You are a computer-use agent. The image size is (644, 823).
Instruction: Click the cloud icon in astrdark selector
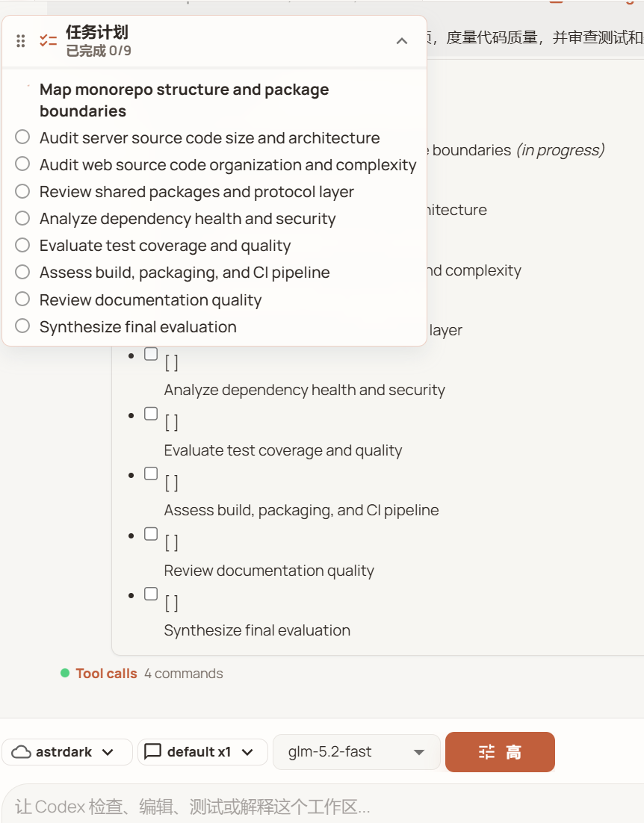tap(21, 752)
